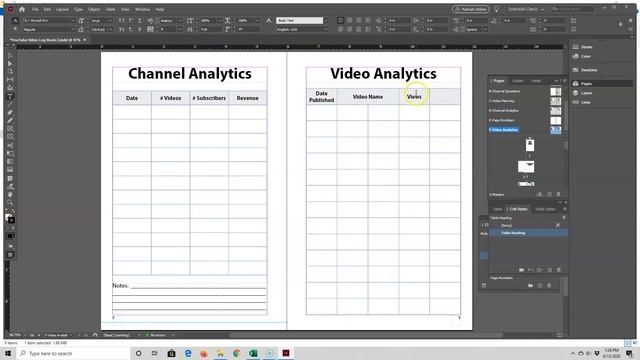
Task: Switch to Layers tab in Pages panel group
Action: click(518, 81)
